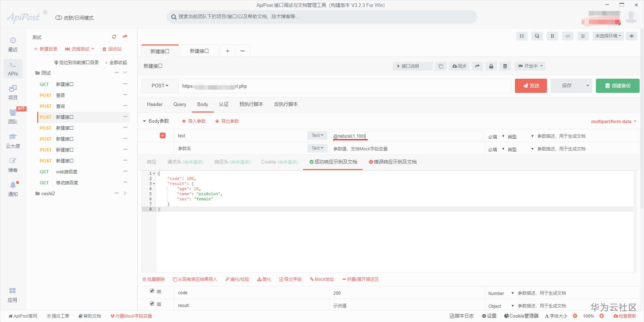The image size is (644, 322).
Task: Select the APIs sidebar icon
Action: pos(13,68)
